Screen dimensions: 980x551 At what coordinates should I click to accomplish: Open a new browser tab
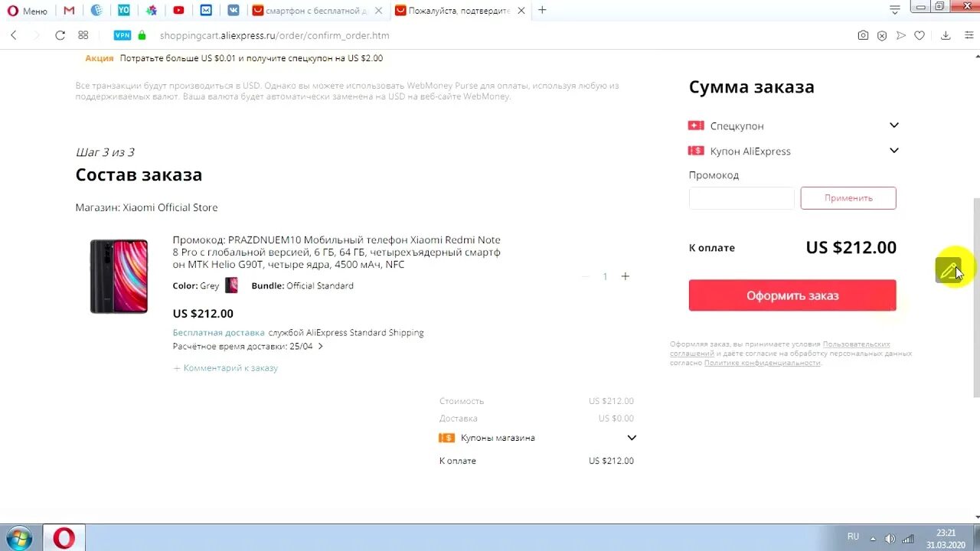pyautogui.click(x=542, y=10)
